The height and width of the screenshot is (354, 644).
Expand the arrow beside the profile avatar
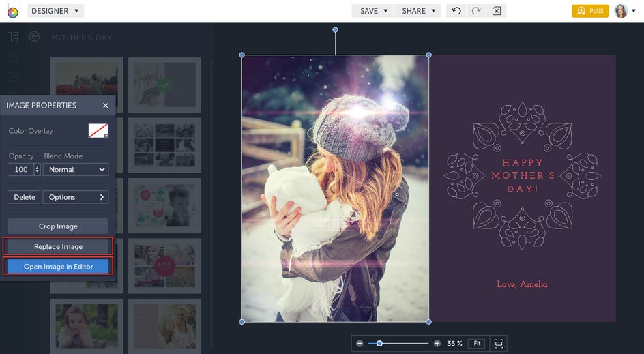click(x=634, y=11)
